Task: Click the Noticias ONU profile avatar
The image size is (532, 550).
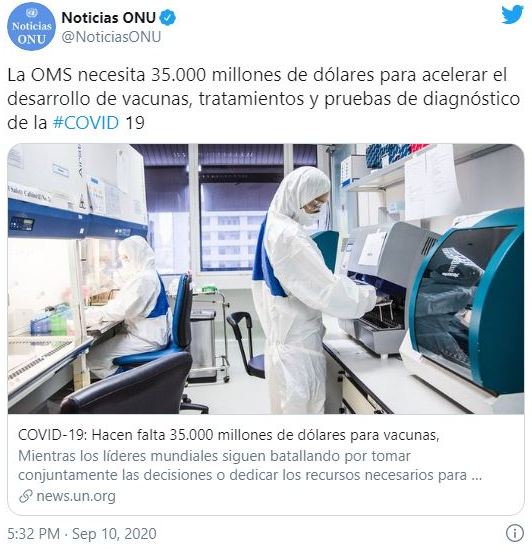Action: [31, 26]
